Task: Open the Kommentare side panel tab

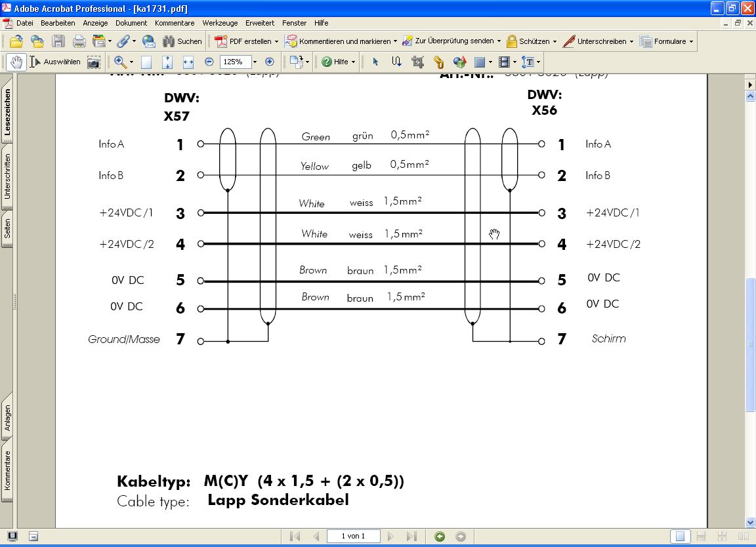Action: (7, 470)
